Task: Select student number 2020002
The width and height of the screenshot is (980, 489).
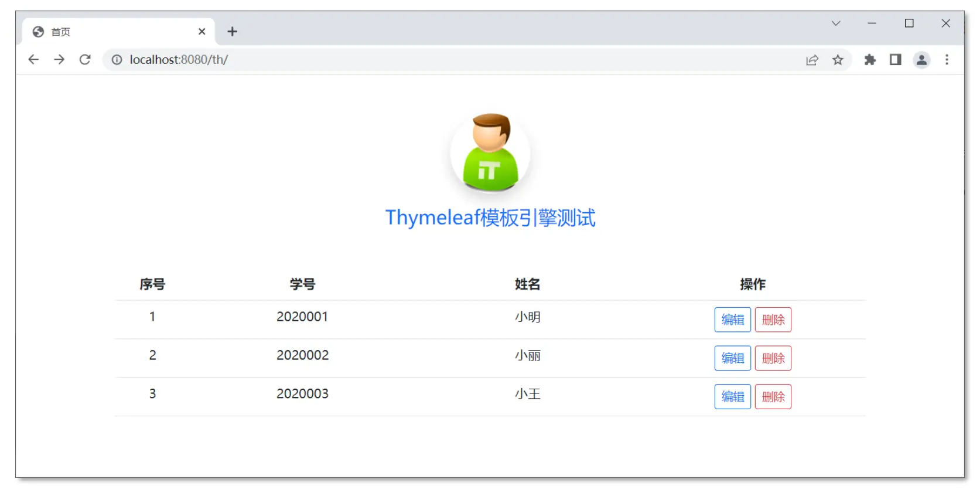Action: point(302,355)
